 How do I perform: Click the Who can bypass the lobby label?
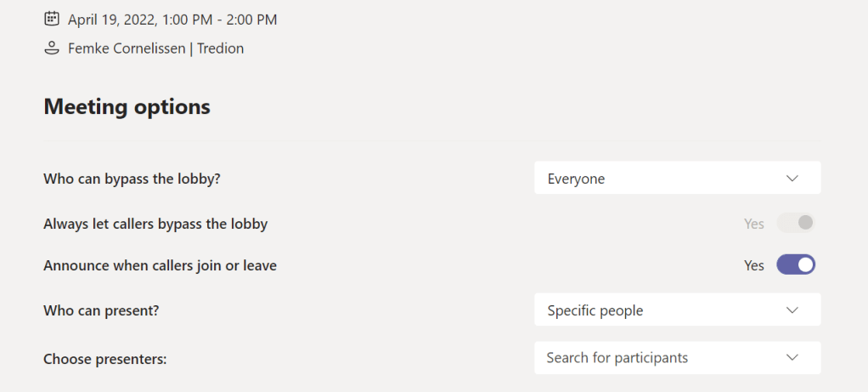coord(138,179)
